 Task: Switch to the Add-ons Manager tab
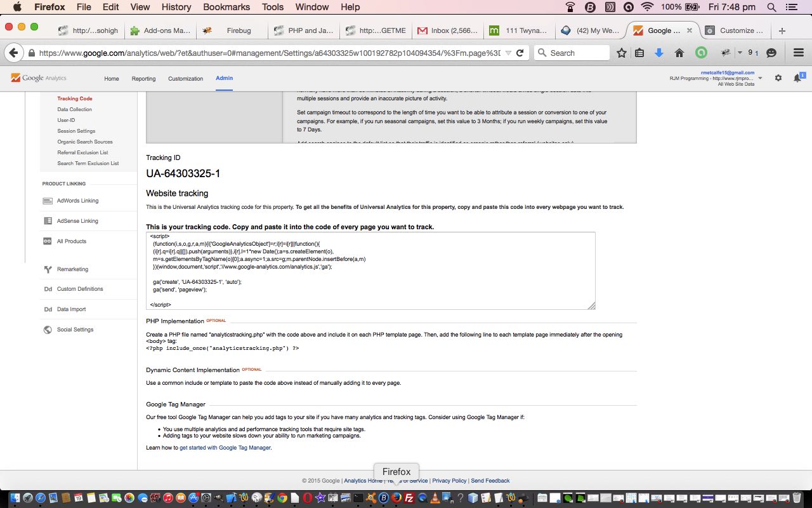(x=160, y=30)
